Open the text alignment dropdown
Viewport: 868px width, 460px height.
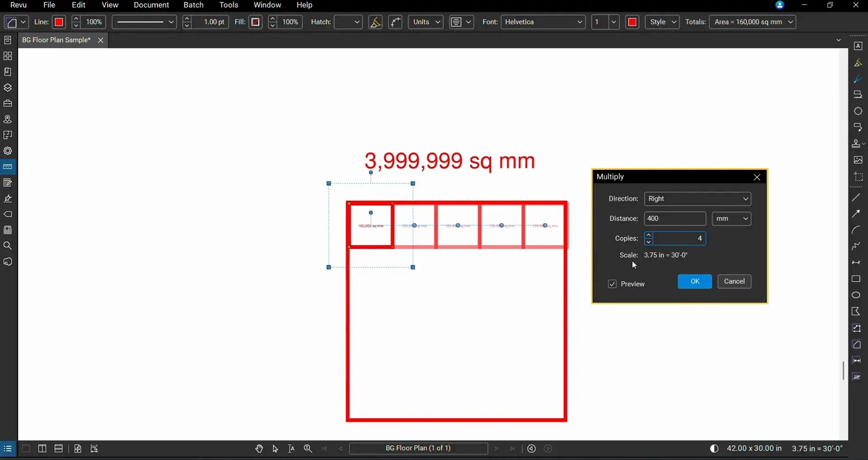pos(461,22)
